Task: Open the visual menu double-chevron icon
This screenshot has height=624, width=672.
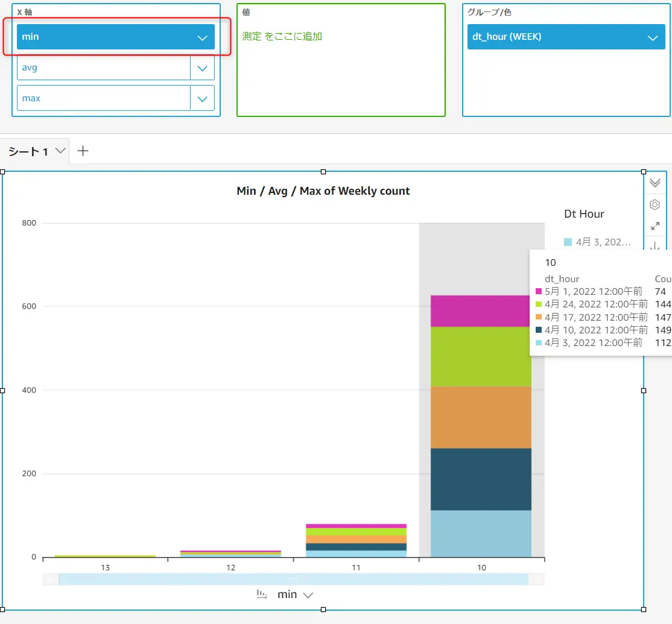Action: pyautogui.click(x=655, y=183)
